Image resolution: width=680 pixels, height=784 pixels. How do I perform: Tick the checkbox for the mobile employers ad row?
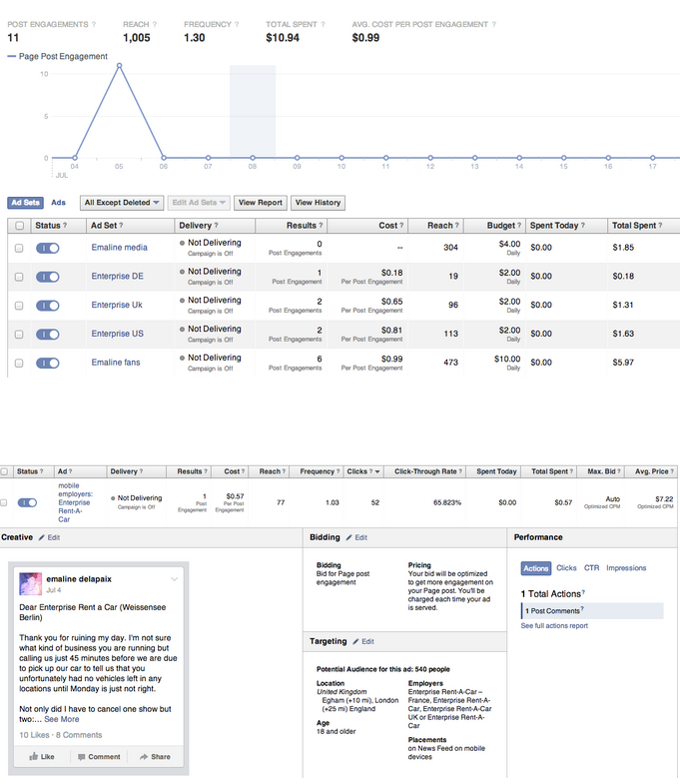tap(4, 502)
